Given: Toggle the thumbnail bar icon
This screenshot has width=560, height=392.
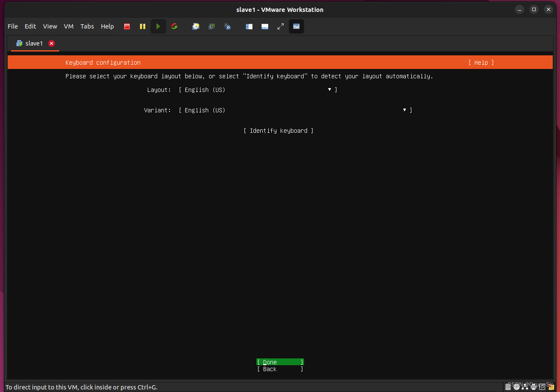Looking at the screenshot, I should tap(265, 26).
